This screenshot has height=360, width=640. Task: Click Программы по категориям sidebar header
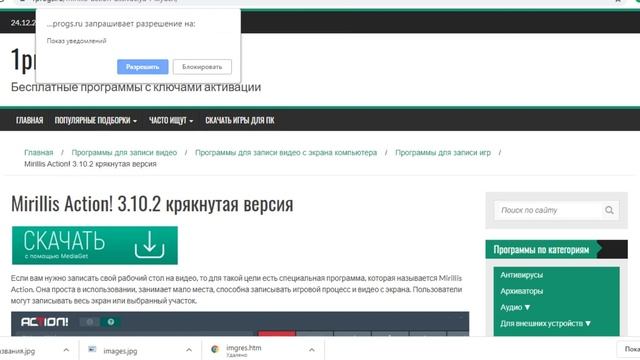(x=556, y=249)
